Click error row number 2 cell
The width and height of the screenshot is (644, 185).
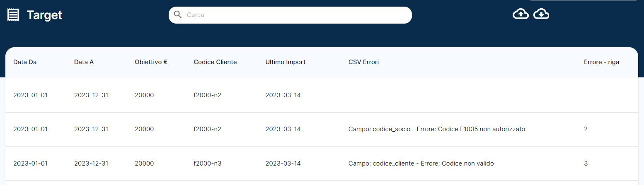pyautogui.click(x=586, y=129)
